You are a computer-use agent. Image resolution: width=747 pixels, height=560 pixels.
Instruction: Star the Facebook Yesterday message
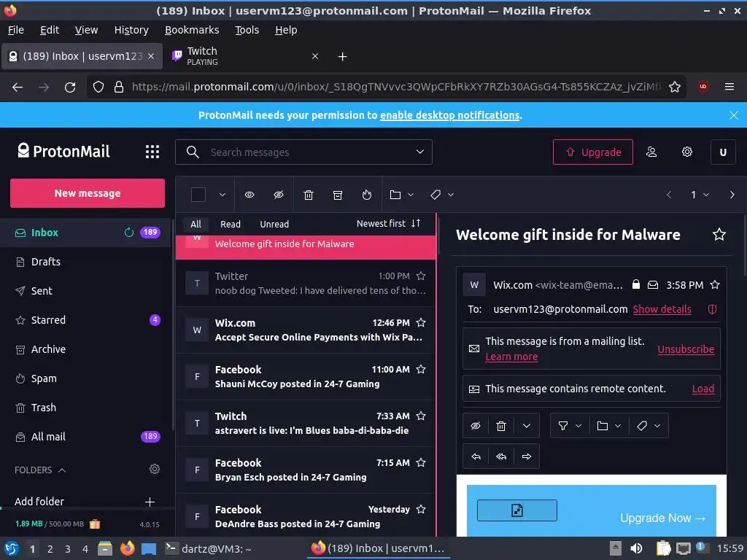pyautogui.click(x=421, y=509)
